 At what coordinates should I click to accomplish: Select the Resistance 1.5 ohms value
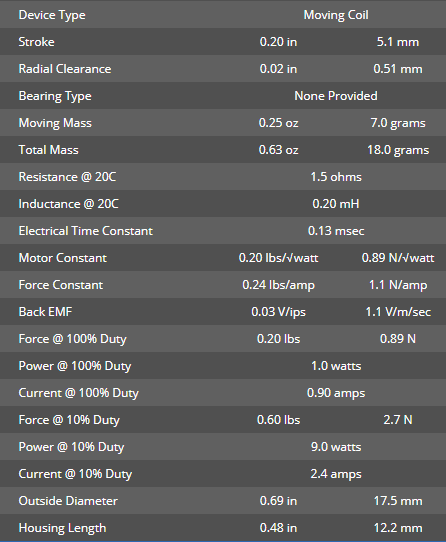click(336, 177)
